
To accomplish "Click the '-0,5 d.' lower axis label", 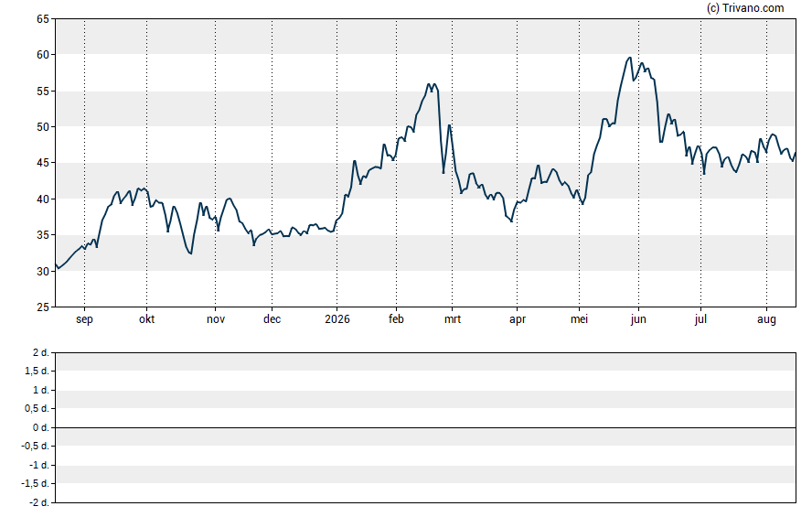I will coord(36,446).
